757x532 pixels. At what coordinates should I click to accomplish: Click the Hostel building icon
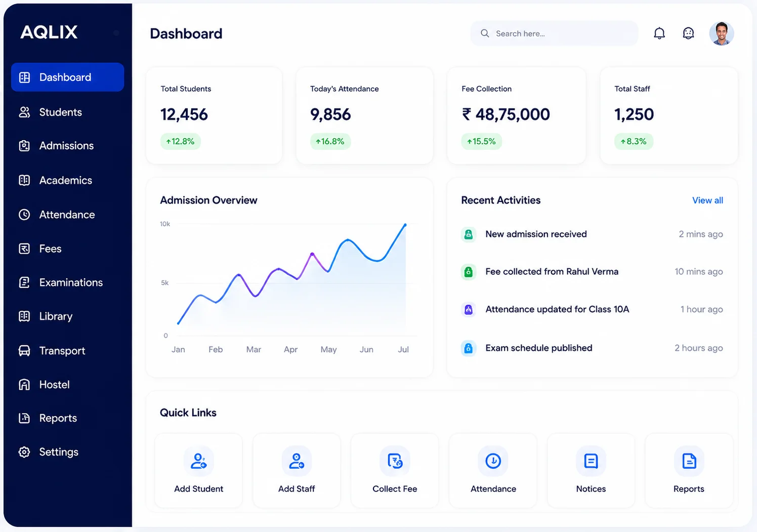tap(24, 385)
